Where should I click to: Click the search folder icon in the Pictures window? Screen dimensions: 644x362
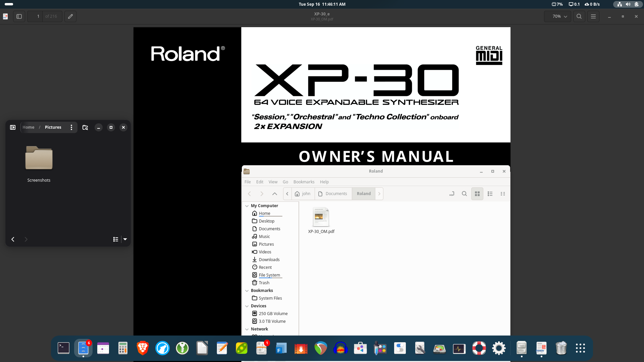(x=85, y=127)
